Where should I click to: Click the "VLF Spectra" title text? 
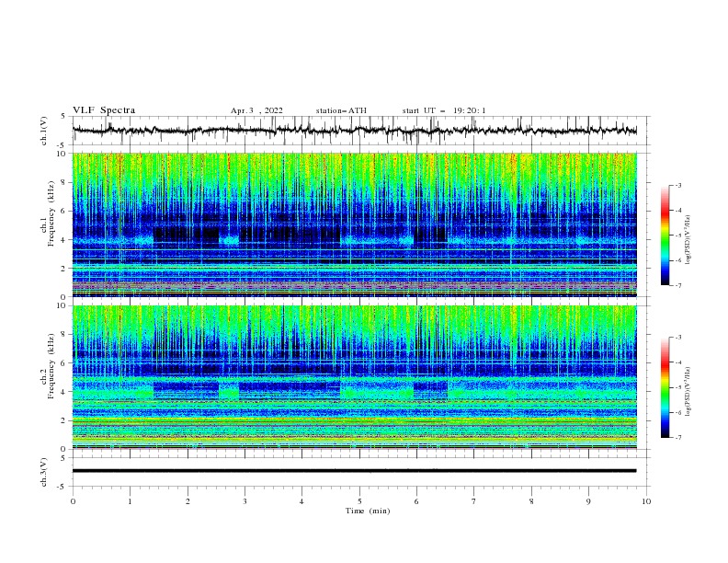point(104,110)
